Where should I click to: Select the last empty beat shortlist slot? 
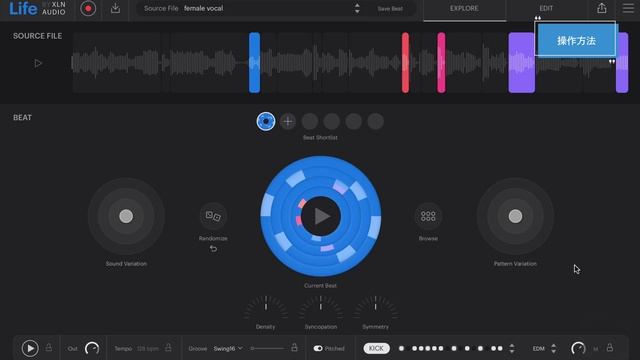pos(376,121)
